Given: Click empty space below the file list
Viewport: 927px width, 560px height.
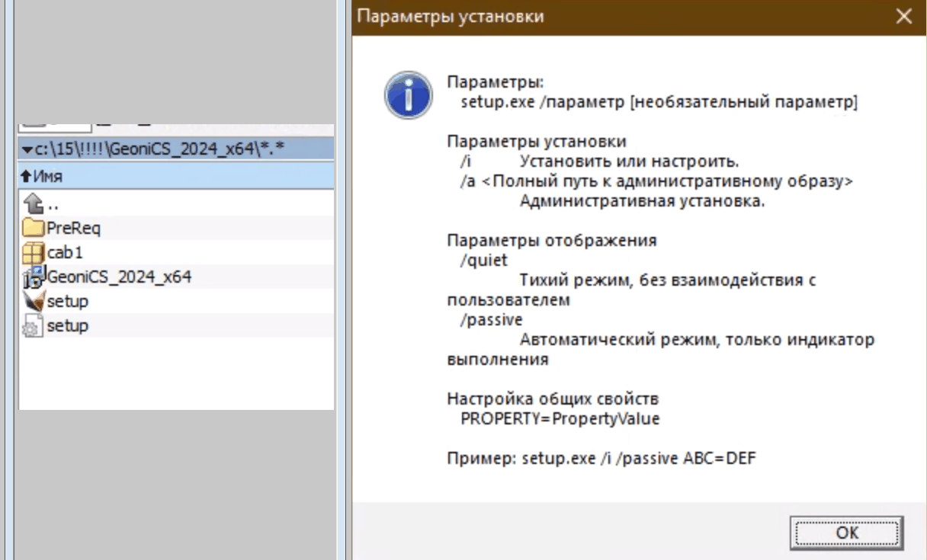Looking at the screenshot, I should pos(175,373).
